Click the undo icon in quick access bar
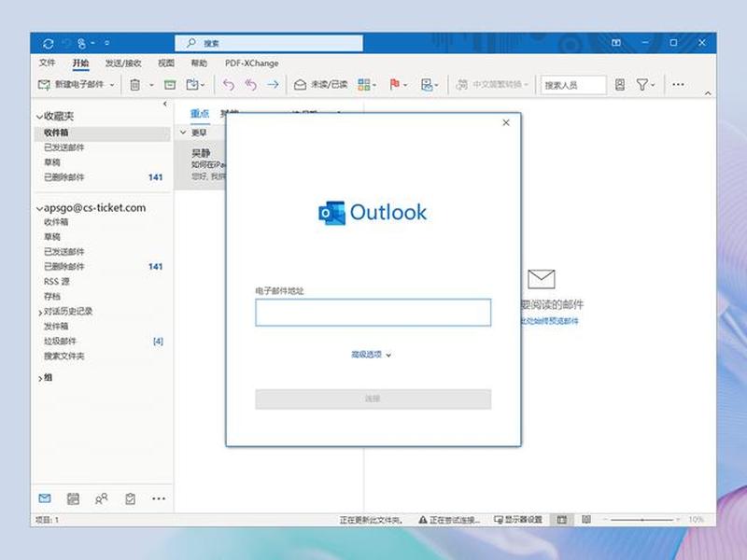This screenshot has height=560, width=747. point(66,44)
